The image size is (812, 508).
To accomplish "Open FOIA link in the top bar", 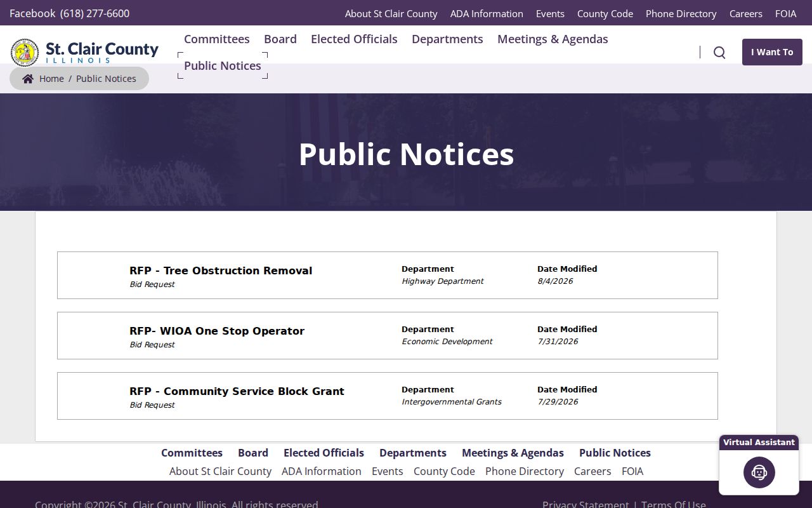I will (x=786, y=13).
